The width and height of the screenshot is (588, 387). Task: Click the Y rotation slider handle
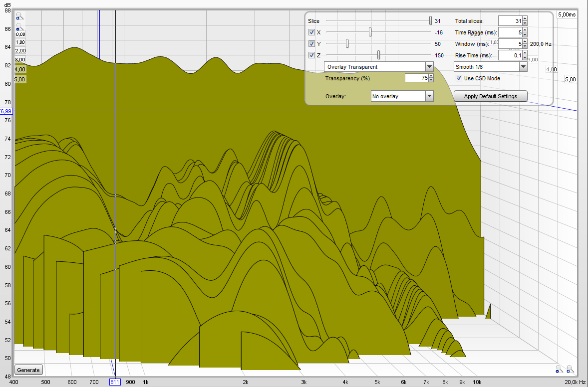[347, 44]
